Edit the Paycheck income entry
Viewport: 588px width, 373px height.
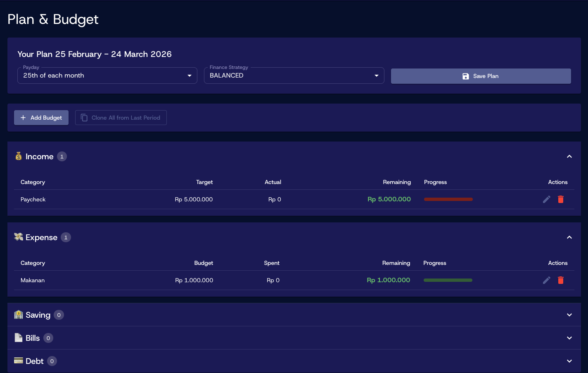click(546, 199)
